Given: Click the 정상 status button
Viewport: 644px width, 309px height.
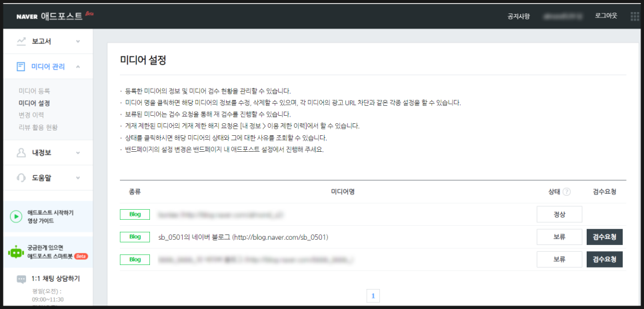Looking at the screenshot, I should 559,214.
